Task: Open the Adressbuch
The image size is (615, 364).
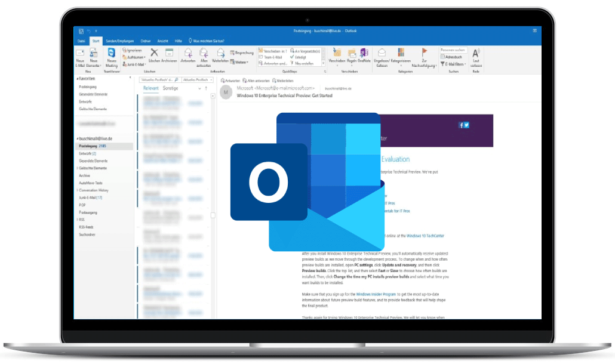Action: coord(451,57)
